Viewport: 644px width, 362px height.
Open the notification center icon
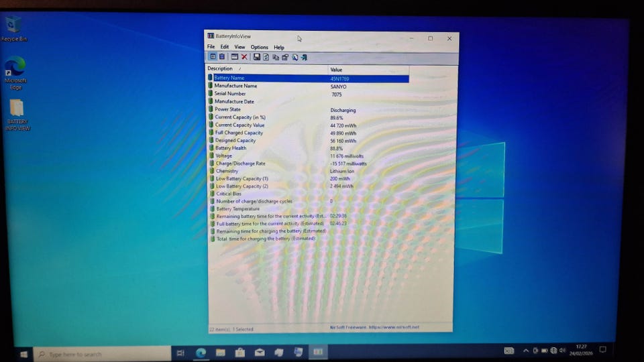(602, 349)
